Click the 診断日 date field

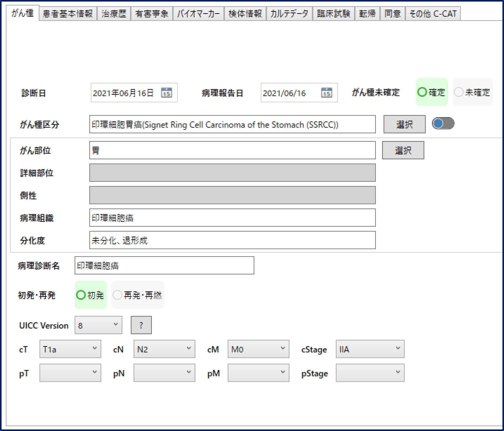[x=134, y=93]
